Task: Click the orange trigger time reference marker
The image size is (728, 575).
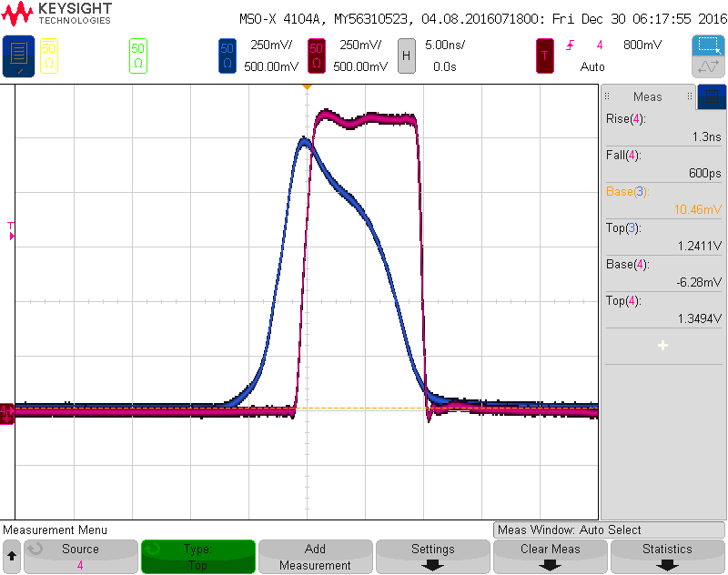Action: tap(307, 87)
